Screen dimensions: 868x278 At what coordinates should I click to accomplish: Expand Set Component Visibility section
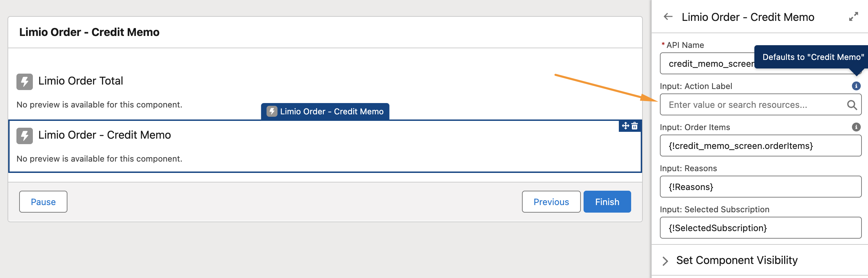coord(665,261)
